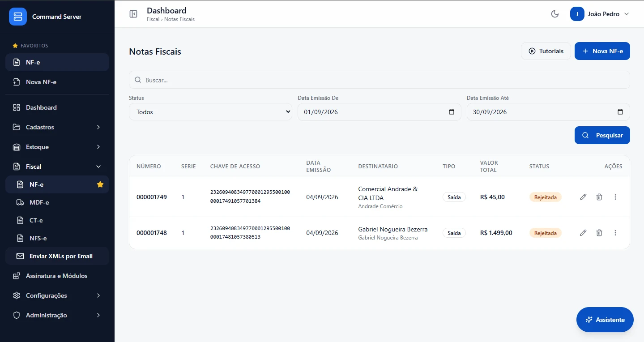Select NF-e under the Fiscal menu
This screenshot has width=644, height=342.
coord(57,184)
